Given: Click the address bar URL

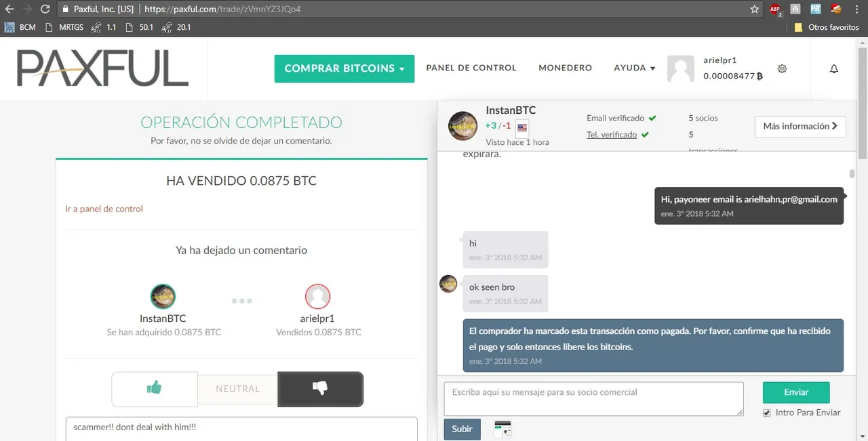Looking at the screenshot, I should [222, 9].
